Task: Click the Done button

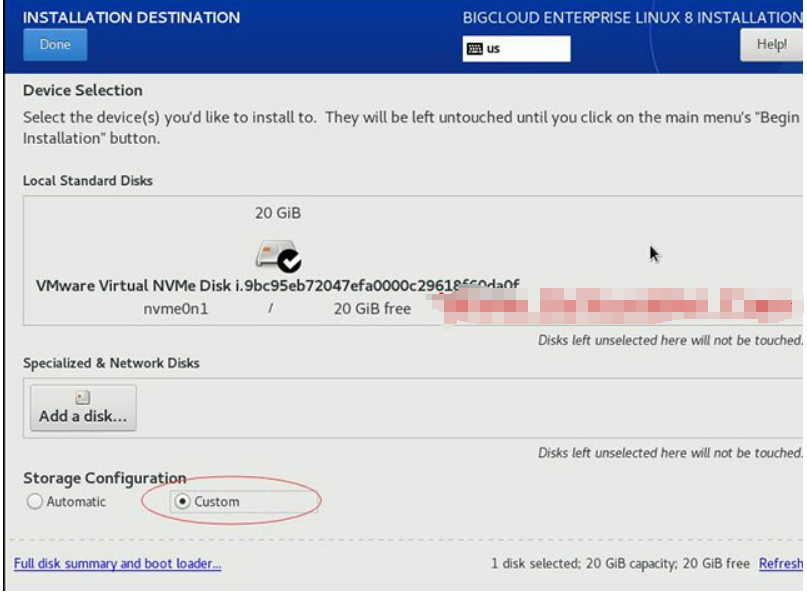Action: 55,45
